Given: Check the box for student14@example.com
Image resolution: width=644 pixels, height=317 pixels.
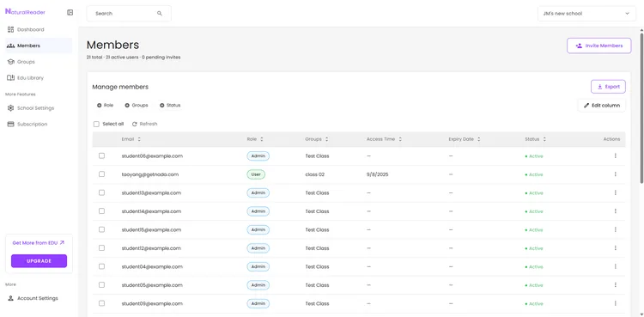Looking at the screenshot, I should pos(101,211).
